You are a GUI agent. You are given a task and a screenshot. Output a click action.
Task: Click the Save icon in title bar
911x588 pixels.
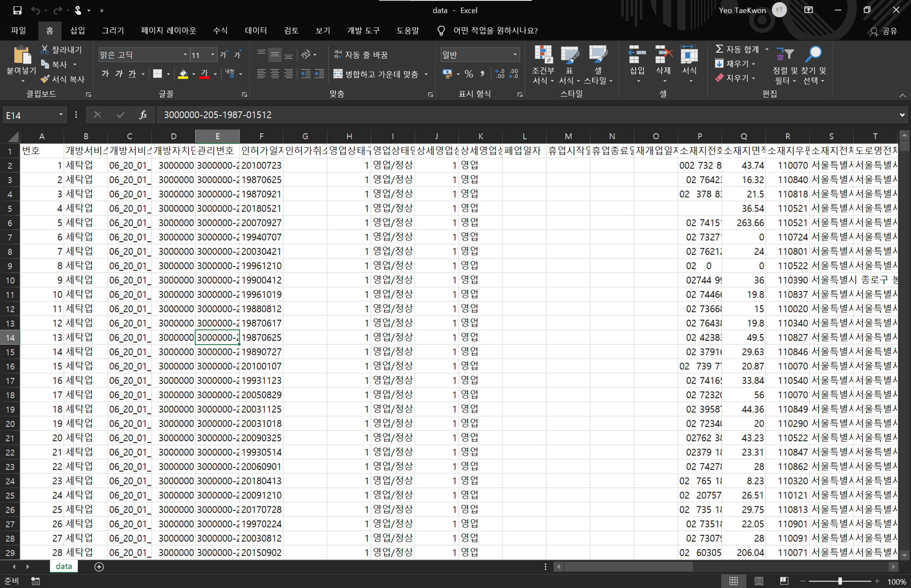tap(17, 10)
